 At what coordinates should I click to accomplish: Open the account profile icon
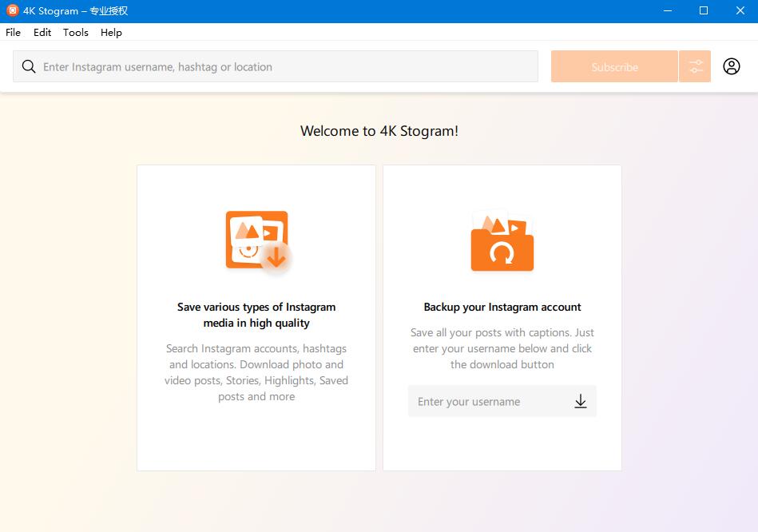coord(732,66)
